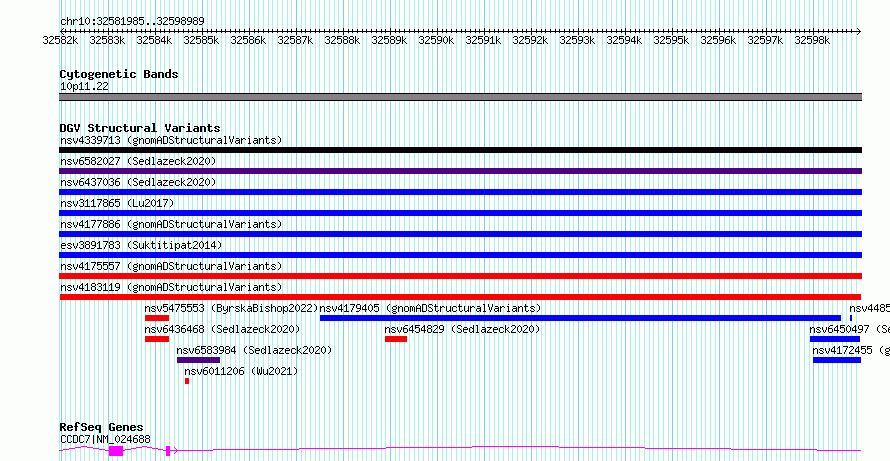Select the blue nsv4172455 variant bar

coord(837,360)
